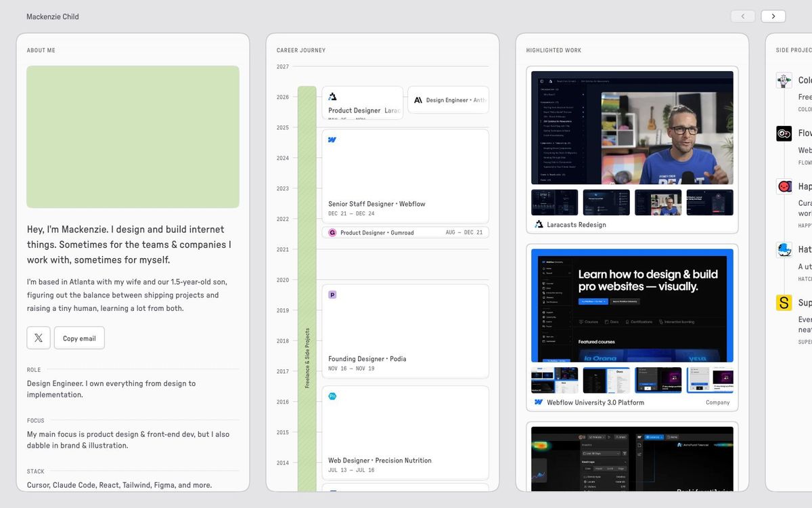The image size is (812, 508).
Task: Select the fourth Laracasts Redesign small thumbnail
Action: click(x=710, y=203)
